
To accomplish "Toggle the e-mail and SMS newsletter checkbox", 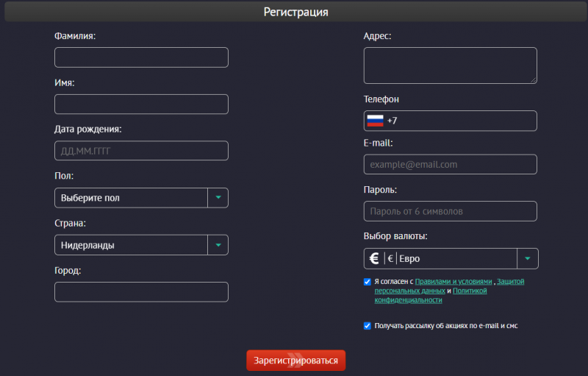I will click(367, 326).
